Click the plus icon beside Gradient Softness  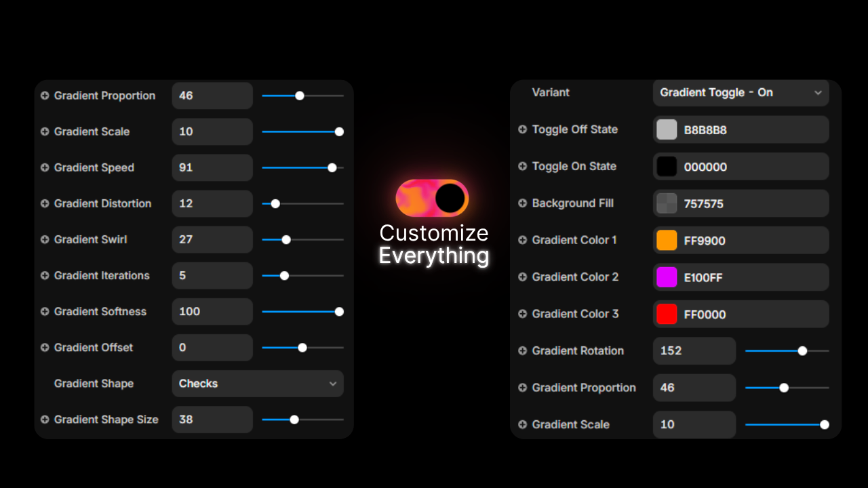[45, 312]
